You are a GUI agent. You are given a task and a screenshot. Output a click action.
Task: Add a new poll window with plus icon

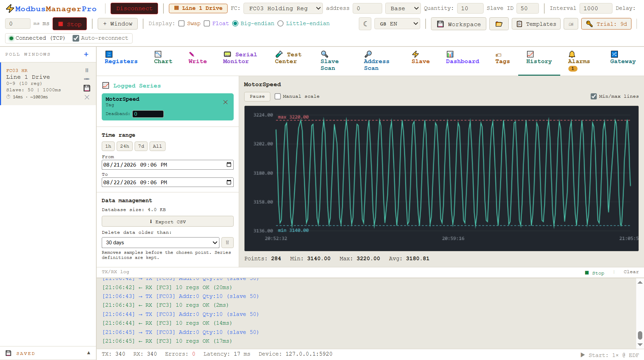pyautogui.click(x=86, y=54)
